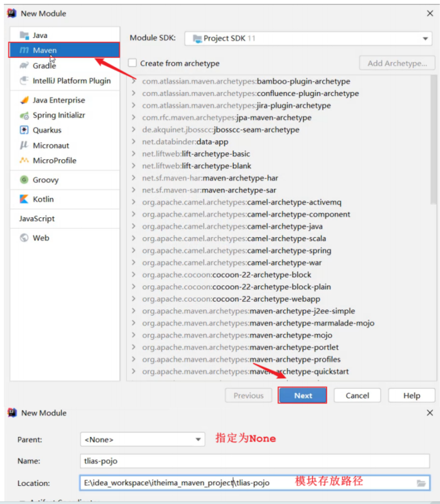Screen dimensions: 440x504
Task: Click the archetype list vertical scrollbar
Action: coord(434,142)
